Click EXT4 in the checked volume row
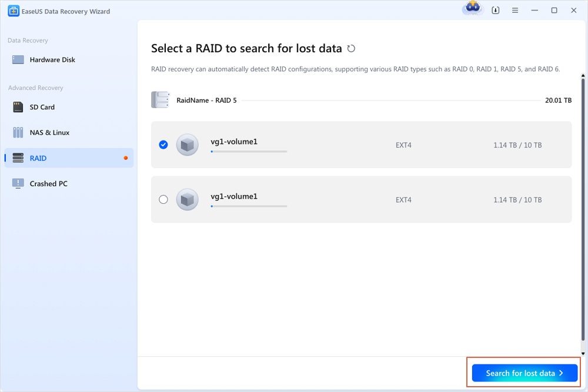This screenshot has height=392, width=588. pyautogui.click(x=403, y=145)
